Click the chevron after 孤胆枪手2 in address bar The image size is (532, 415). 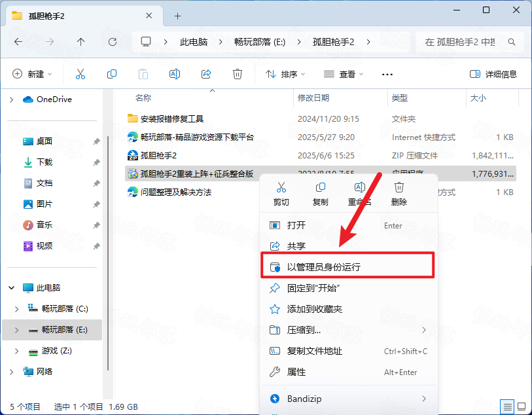tap(368, 42)
